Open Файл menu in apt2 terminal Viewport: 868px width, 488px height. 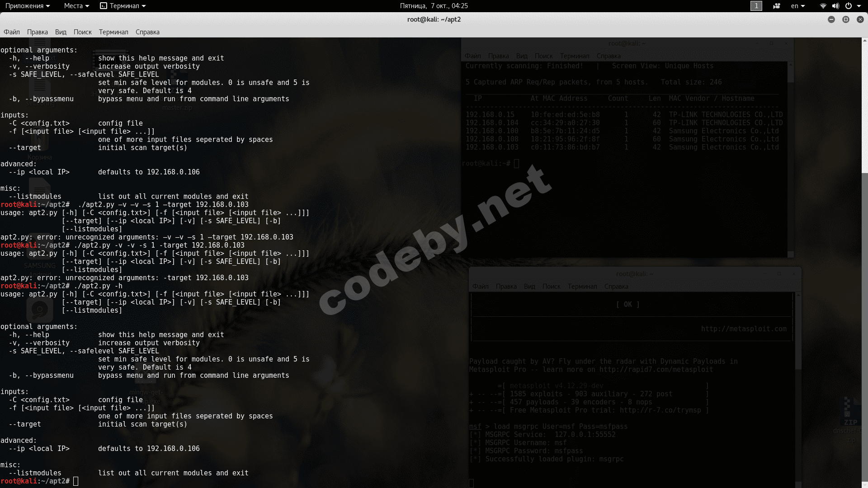12,32
